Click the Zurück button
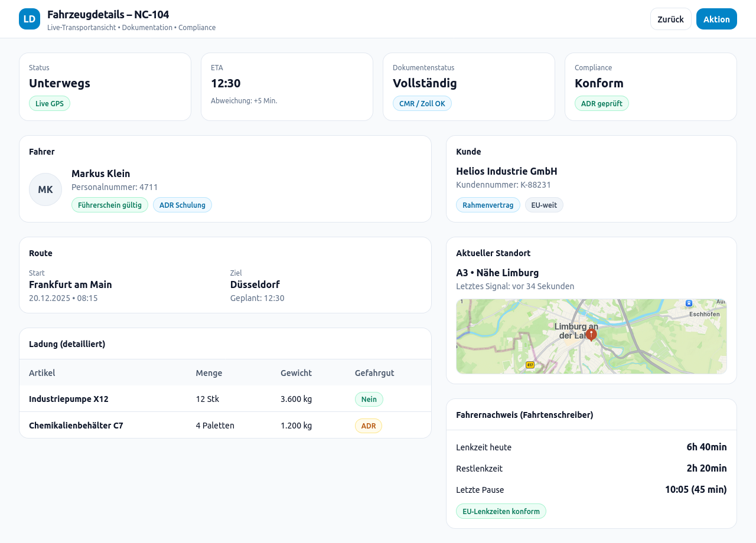 coord(671,18)
